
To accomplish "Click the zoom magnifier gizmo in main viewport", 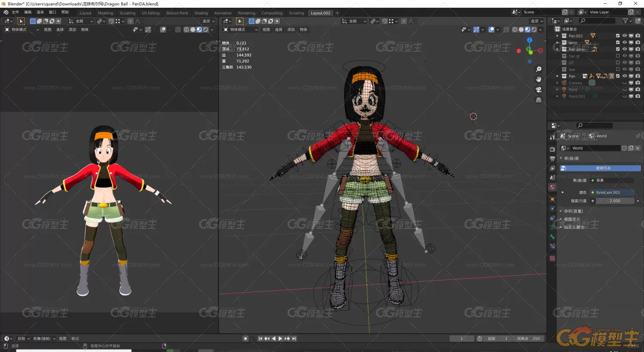I will click(539, 69).
